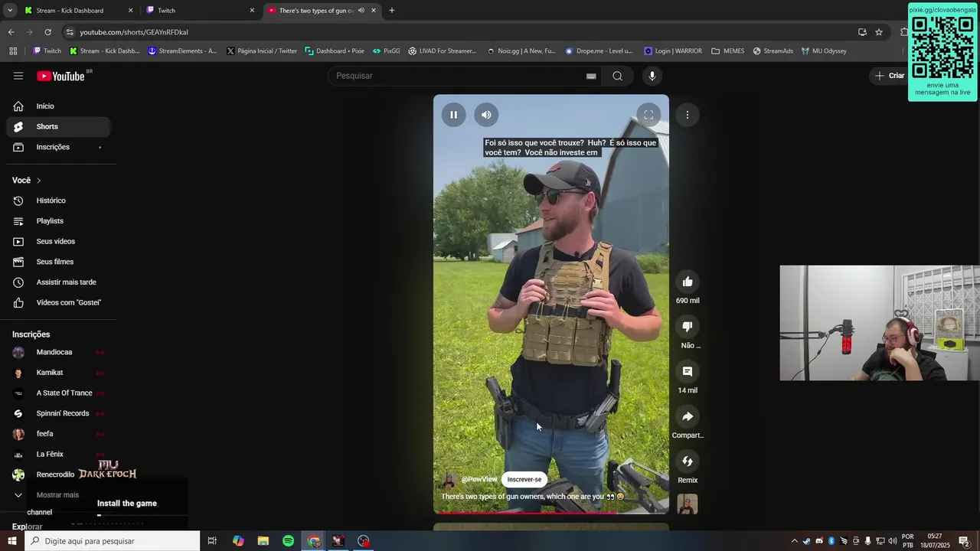Click the search magnifier button
This screenshot has height=551, width=980.
pyautogui.click(x=618, y=76)
